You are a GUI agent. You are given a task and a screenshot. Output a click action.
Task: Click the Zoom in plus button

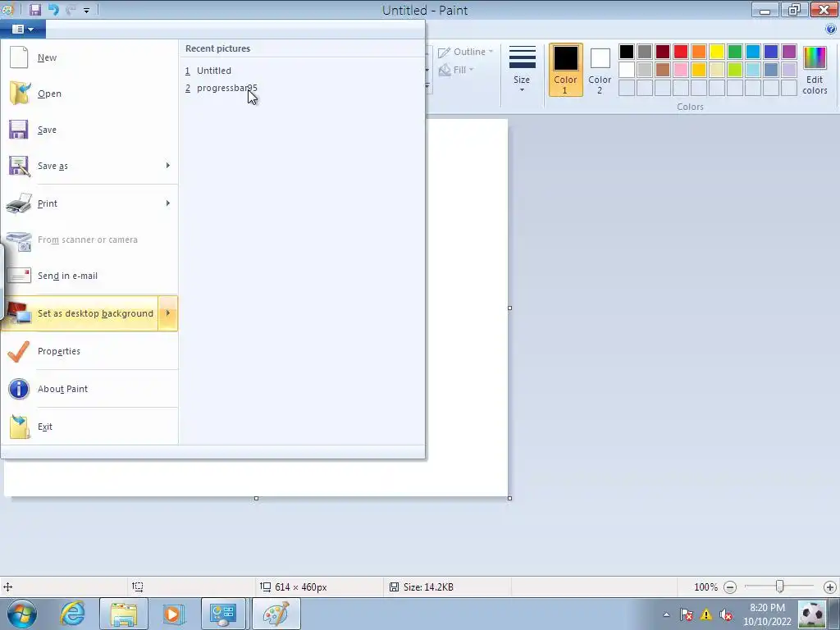pos(830,587)
